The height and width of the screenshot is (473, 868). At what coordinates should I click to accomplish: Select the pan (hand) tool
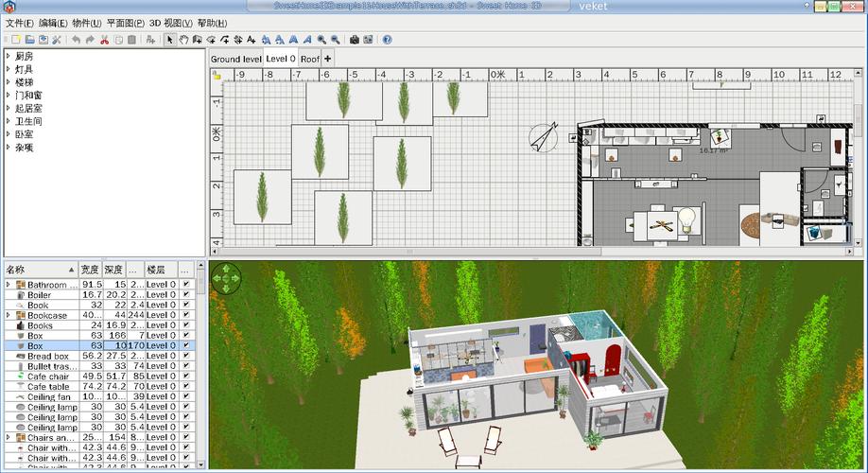pyautogui.click(x=183, y=40)
